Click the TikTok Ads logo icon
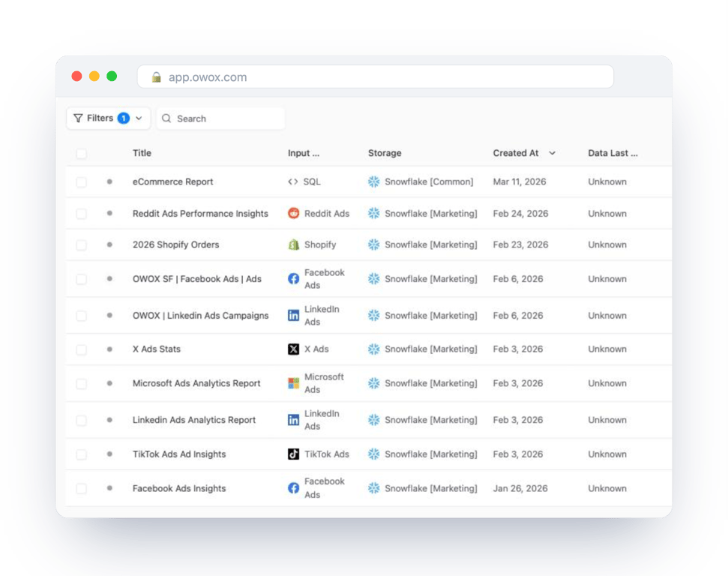The height and width of the screenshot is (576, 728). pos(293,454)
